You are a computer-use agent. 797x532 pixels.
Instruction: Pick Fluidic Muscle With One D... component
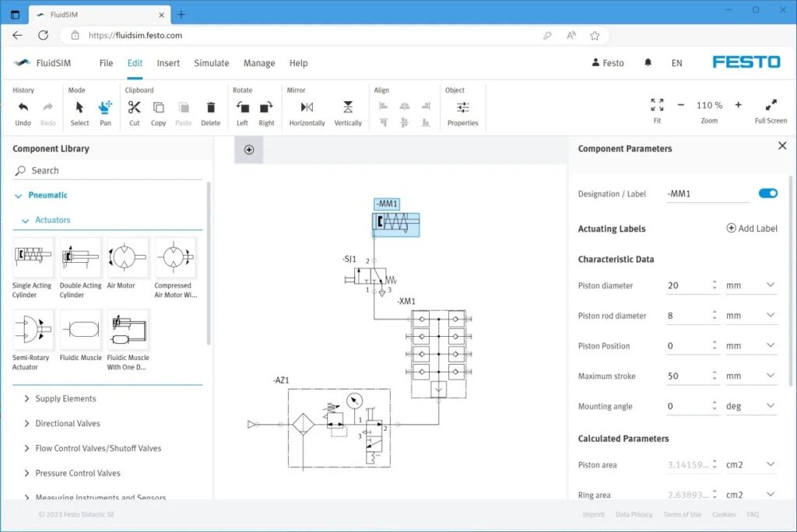pyautogui.click(x=128, y=329)
